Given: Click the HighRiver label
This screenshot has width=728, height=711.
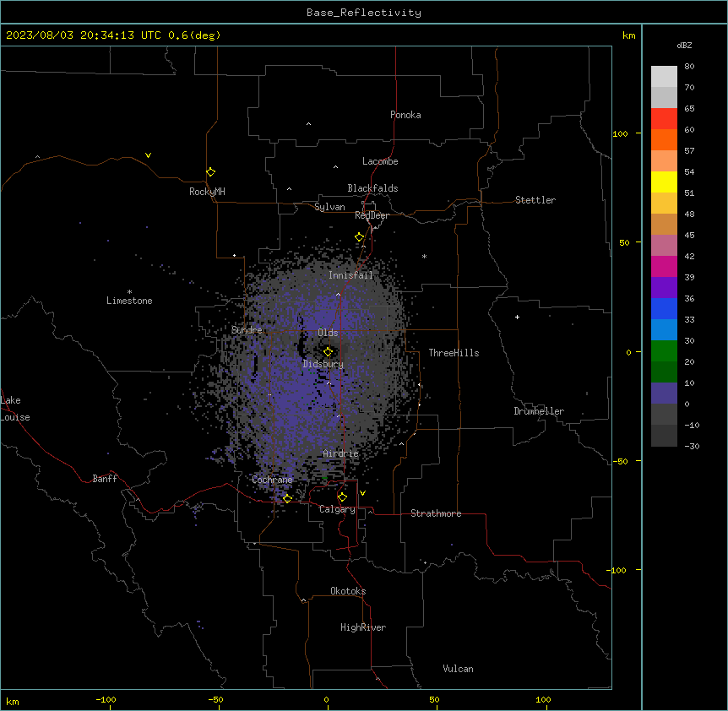Looking at the screenshot, I should click(363, 627).
